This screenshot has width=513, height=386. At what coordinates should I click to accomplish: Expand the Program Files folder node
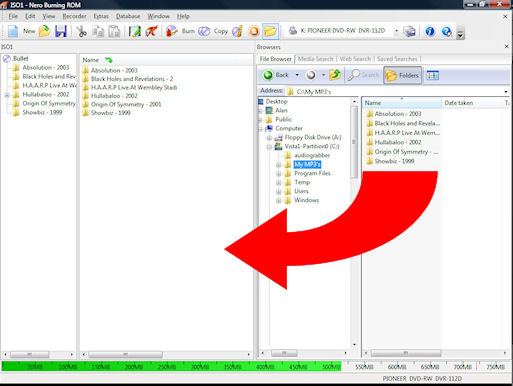pyautogui.click(x=279, y=174)
